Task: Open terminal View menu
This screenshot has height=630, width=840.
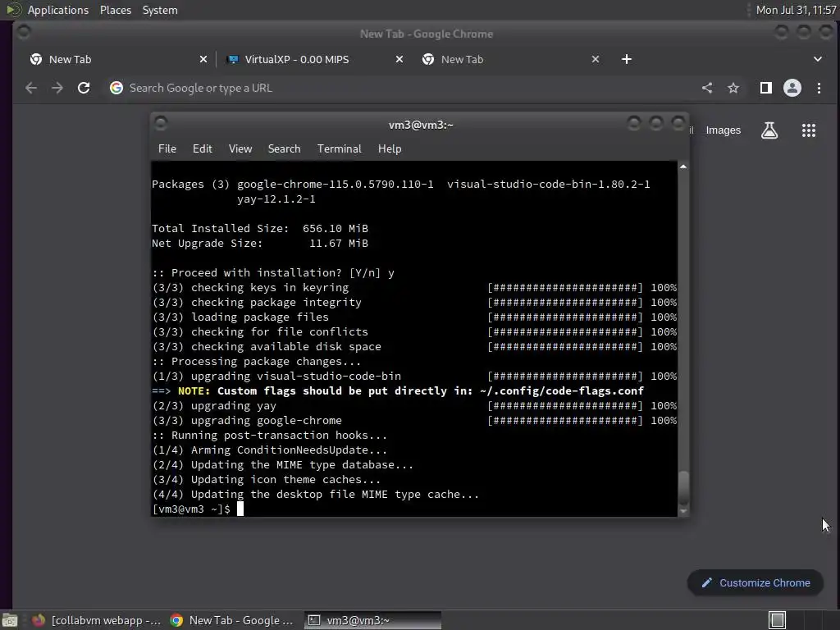Action: pos(240,149)
